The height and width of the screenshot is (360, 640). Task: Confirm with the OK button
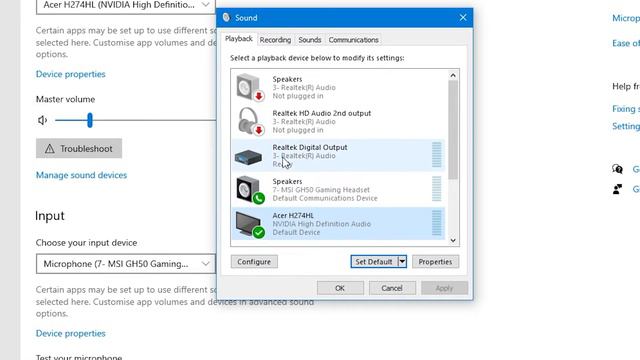(x=340, y=288)
